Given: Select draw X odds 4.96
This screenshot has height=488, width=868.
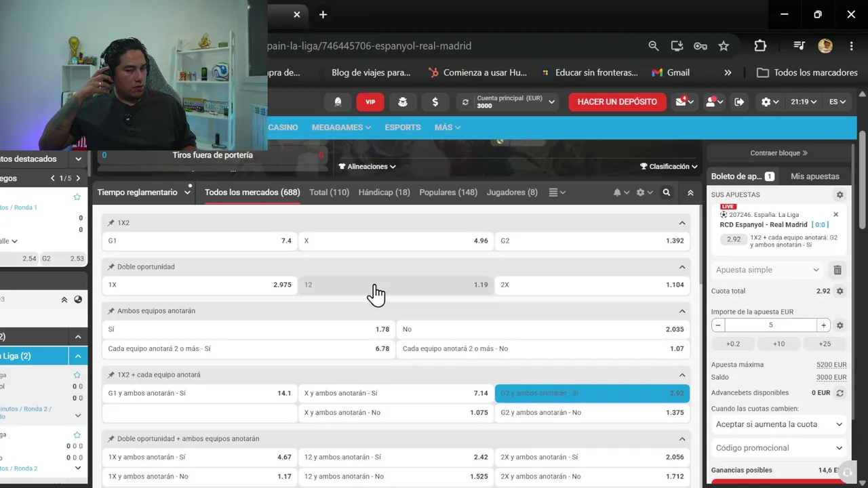Looking at the screenshot, I should pyautogui.click(x=396, y=241).
